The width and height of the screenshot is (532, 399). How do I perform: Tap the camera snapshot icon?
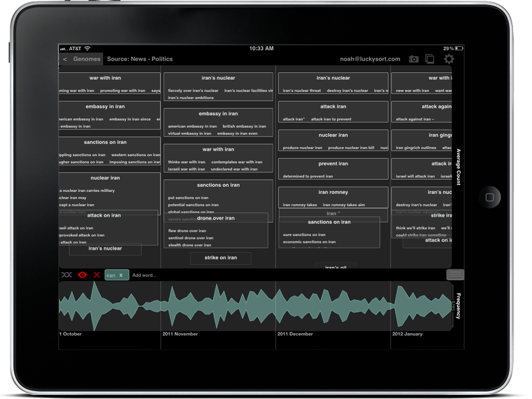coord(414,60)
